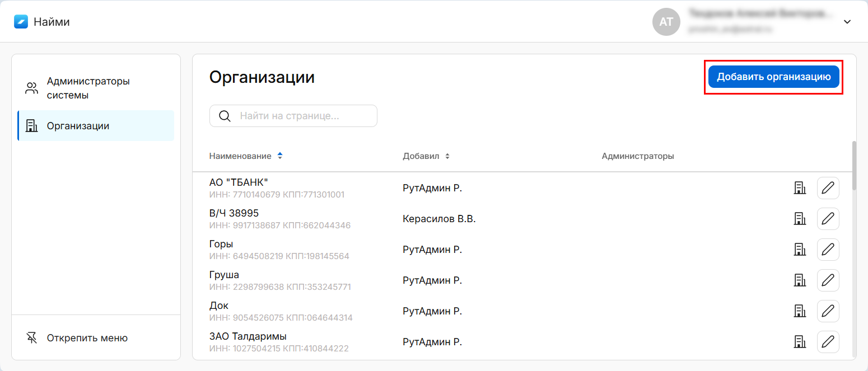The height and width of the screenshot is (371, 868).
Task: Expand the user profile dropdown chevron
Action: pyautogui.click(x=847, y=22)
